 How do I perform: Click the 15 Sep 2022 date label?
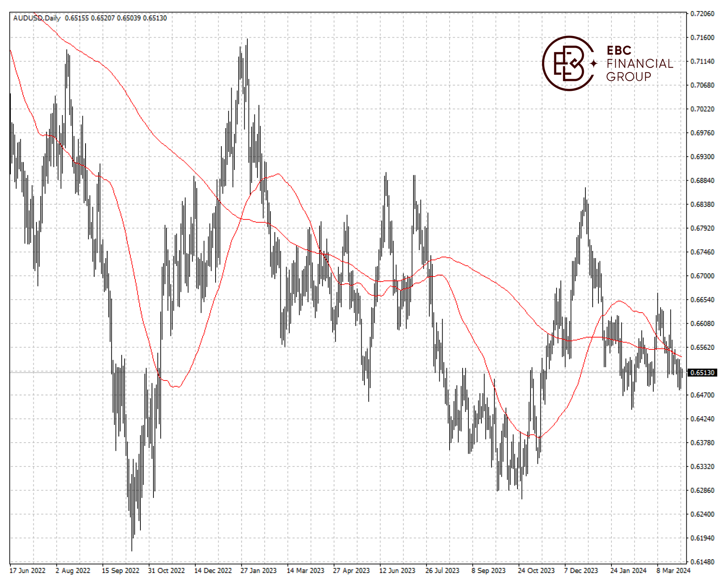coord(120,571)
